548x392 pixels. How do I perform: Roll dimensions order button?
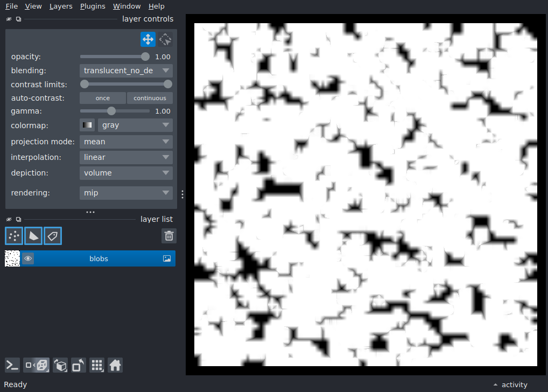pyautogui.click(x=60, y=366)
